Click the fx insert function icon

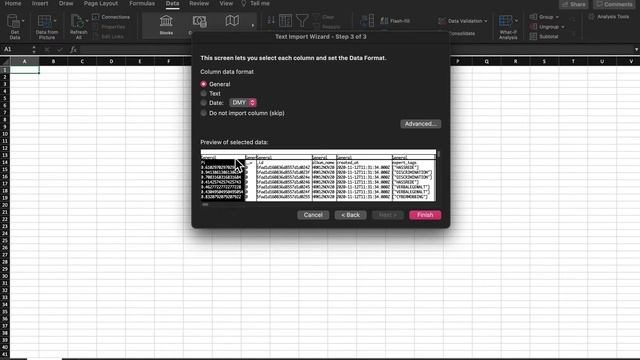73,49
